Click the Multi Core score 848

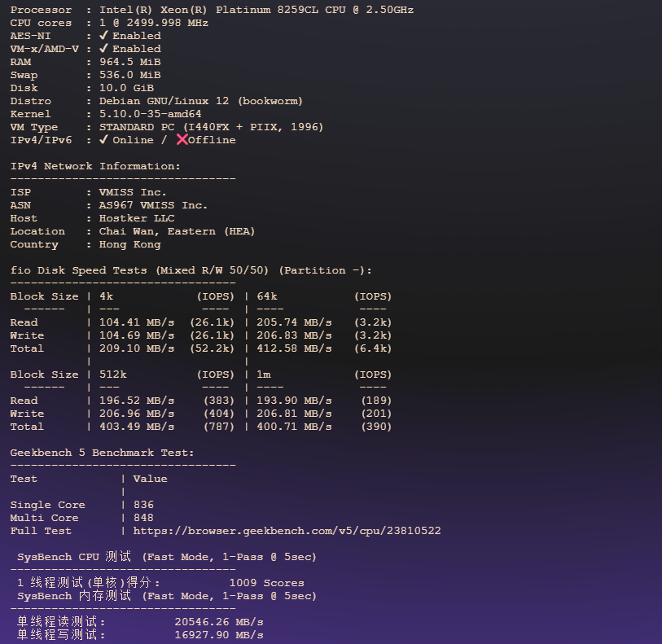(143, 518)
